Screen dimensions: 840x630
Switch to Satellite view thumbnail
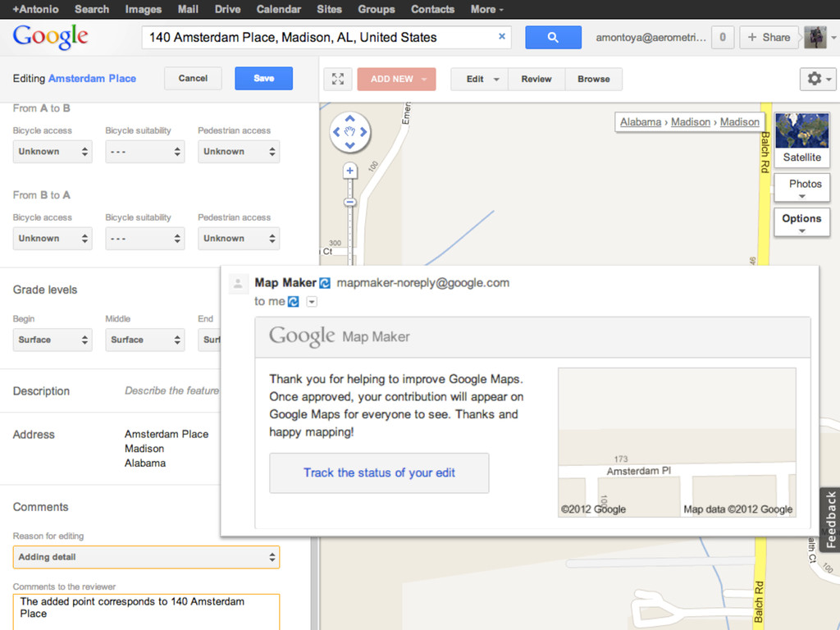(x=802, y=139)
